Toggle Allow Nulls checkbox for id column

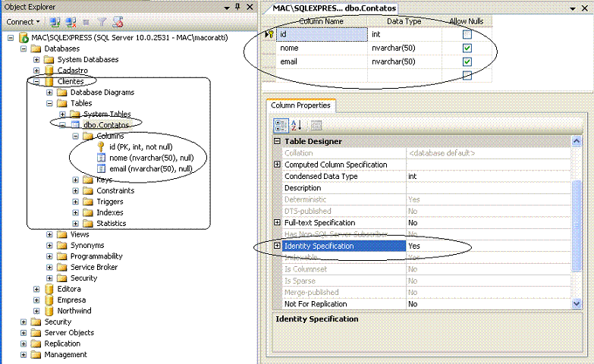click(x=467, y=34)
